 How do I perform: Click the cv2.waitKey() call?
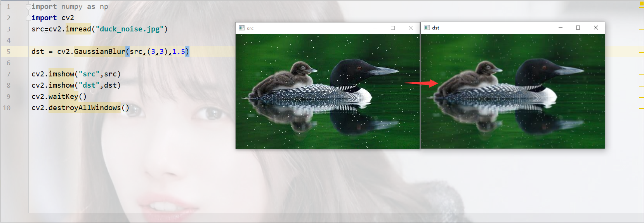59,97
